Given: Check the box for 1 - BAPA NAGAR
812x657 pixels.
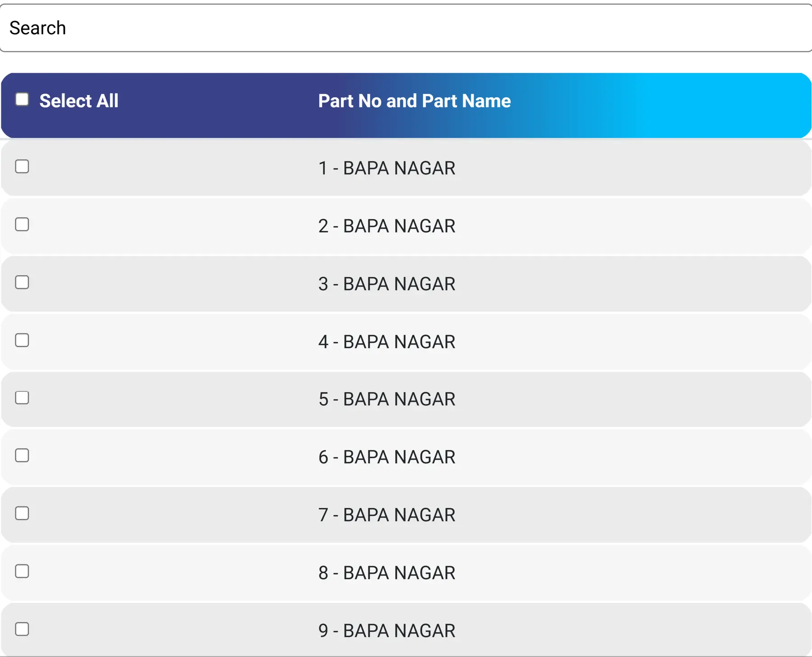Looking at the screenshot, I should tap(22, 166).
